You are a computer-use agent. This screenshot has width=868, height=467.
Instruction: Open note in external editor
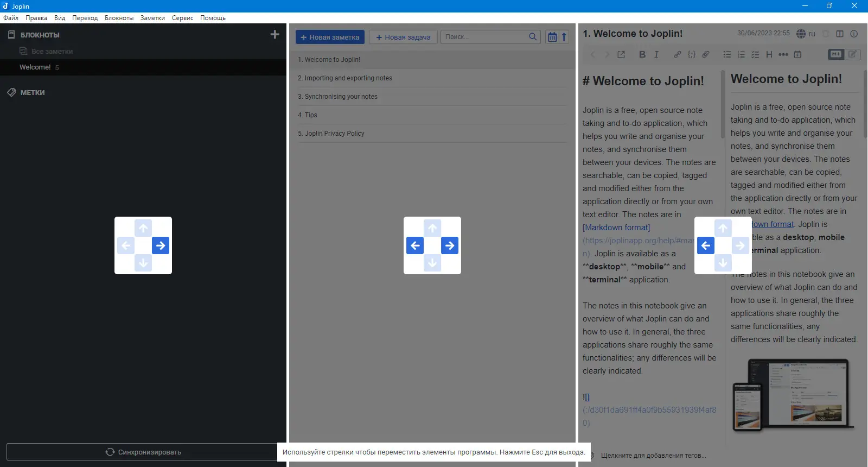pyautogui.click(x=621, y=54)
